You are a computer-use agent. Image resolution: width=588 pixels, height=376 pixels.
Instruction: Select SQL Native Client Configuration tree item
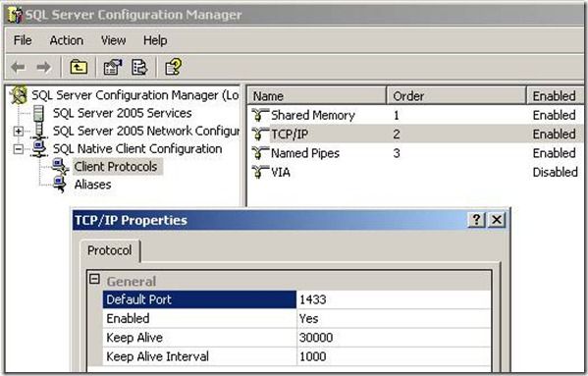click(x=137, y=149)
